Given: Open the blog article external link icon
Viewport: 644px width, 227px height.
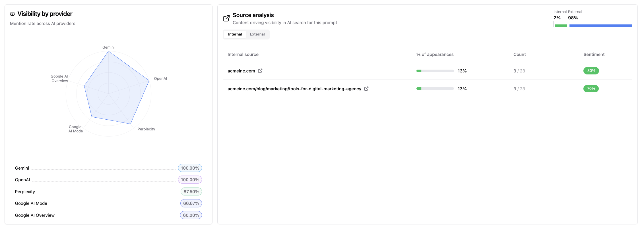Looking at the screenshot, I should 366,89.
